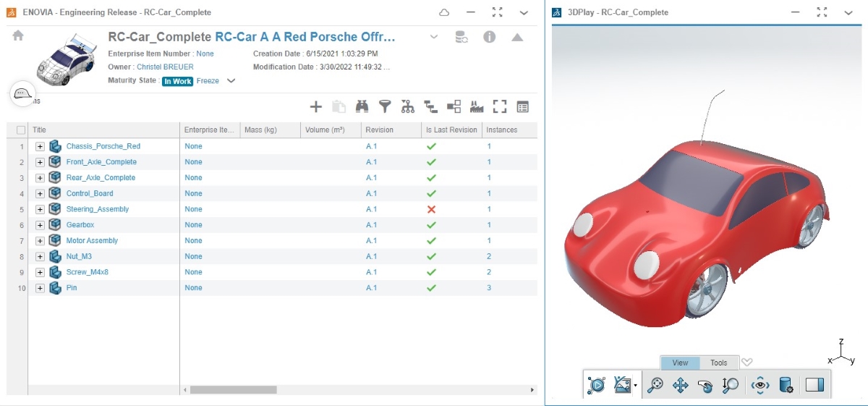Click the eye view navigation icon
Screen dimensions: 868x406
click(760, 385)
